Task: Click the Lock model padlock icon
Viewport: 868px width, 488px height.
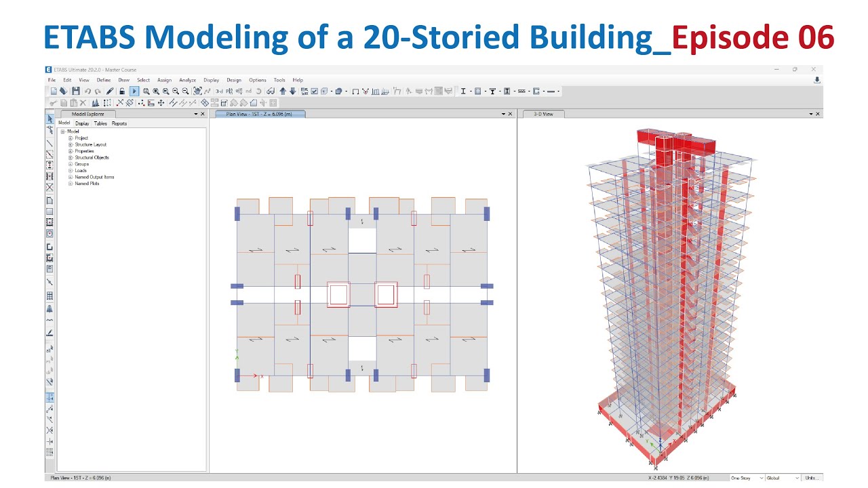Action: 122,91
